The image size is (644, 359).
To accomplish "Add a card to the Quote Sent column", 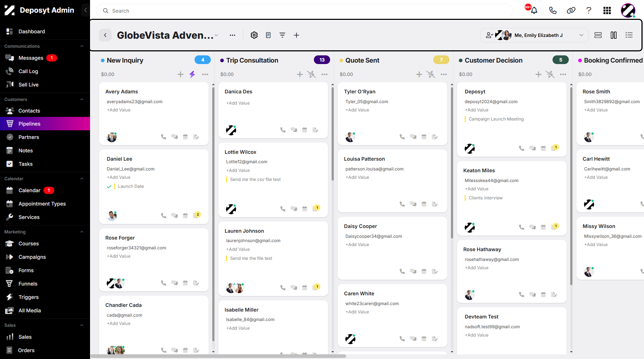I will click(419, 74).
